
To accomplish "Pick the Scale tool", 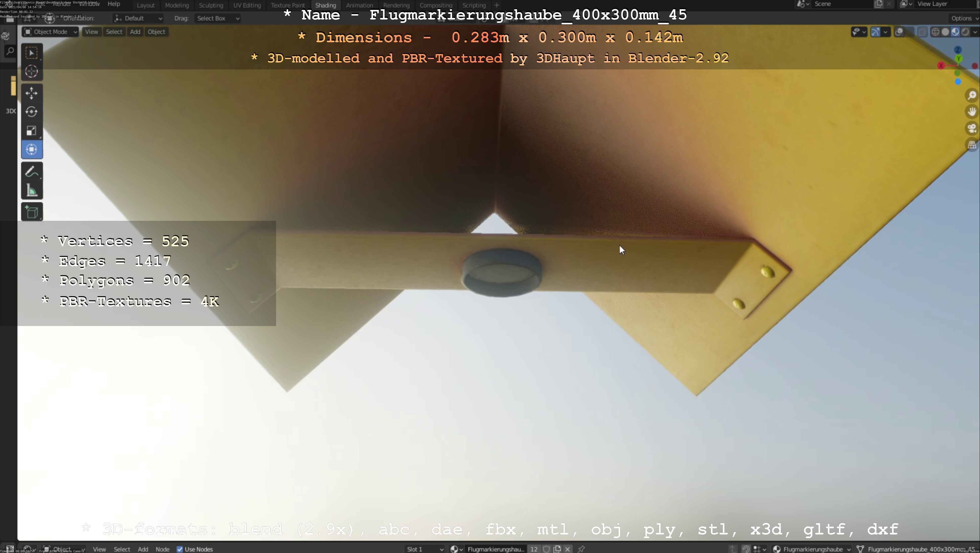I will tap(32, 131).
